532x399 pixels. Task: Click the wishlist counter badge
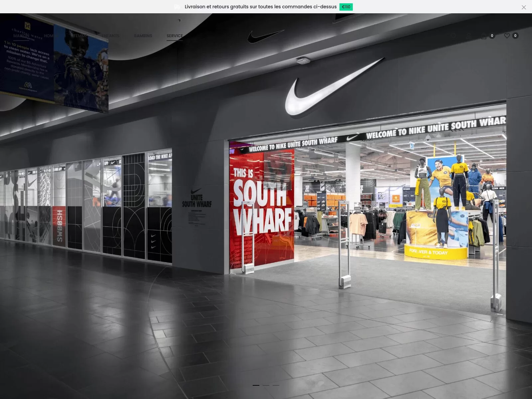point(515,36)
